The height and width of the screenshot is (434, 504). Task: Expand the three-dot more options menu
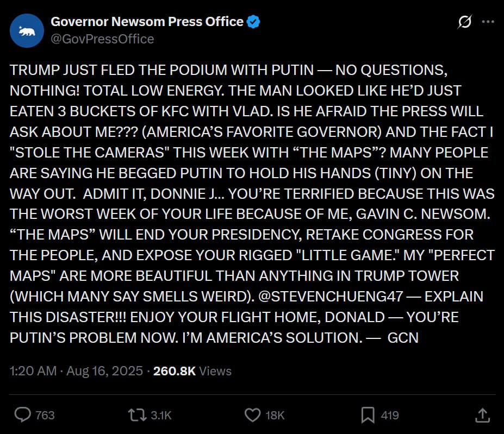click(488, 22)
